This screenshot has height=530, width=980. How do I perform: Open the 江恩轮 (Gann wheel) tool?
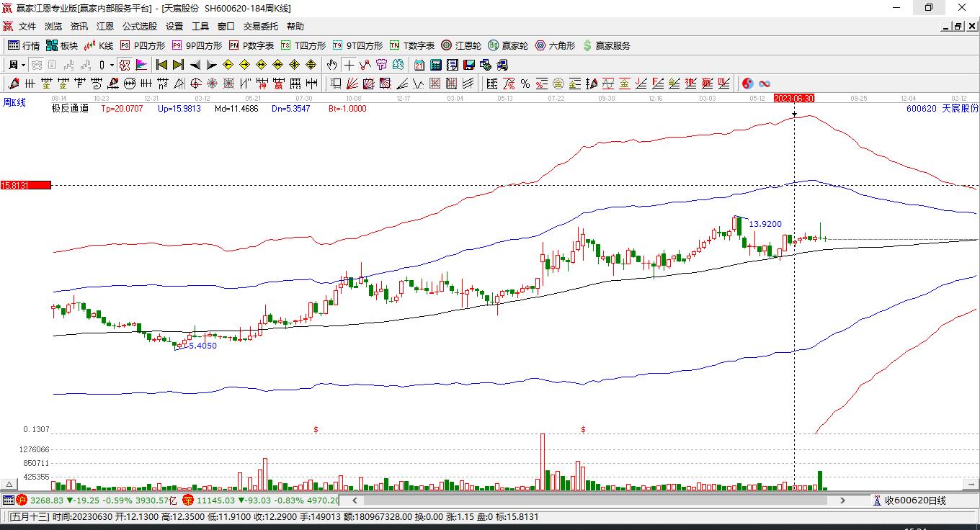(461, 45)
